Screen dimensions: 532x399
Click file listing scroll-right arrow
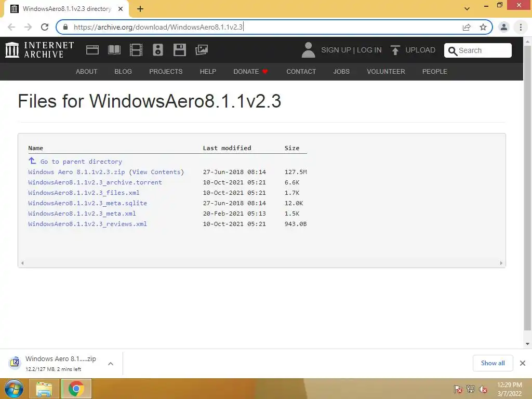tap(501, 263)
